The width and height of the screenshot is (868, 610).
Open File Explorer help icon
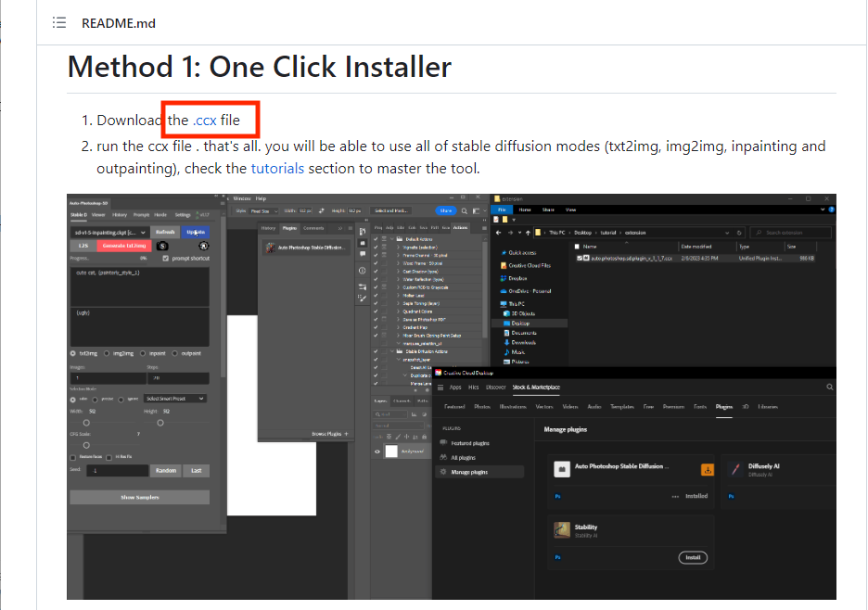[832, 210]
